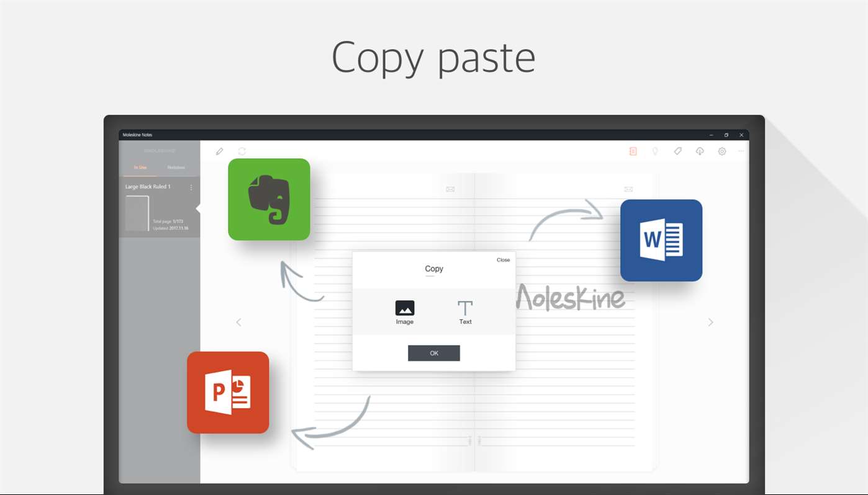The height and width of the screenshot is (495, 868).
Task: Open the tag icon in toolbar
Action: pyautogui.click(x=678, y=151)
